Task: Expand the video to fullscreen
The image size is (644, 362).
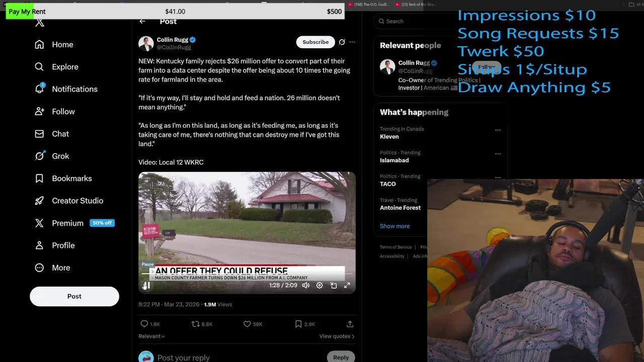Action: tap(347, 285)
